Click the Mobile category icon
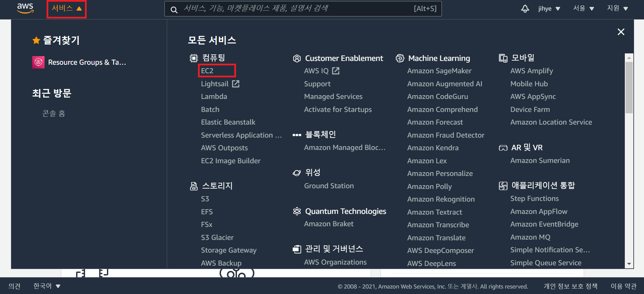Image resolution: width=644 pixels, height=294 pixels. tap(503, 58)
